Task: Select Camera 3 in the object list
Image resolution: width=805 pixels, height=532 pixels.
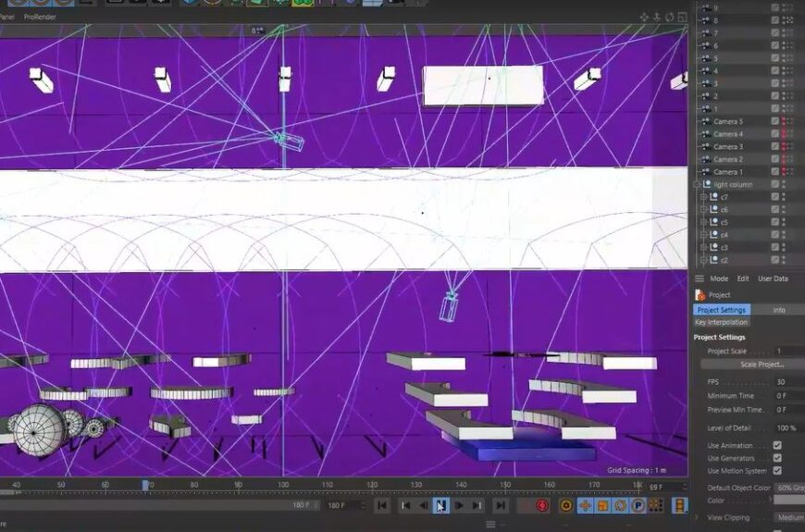Action: 727,146
